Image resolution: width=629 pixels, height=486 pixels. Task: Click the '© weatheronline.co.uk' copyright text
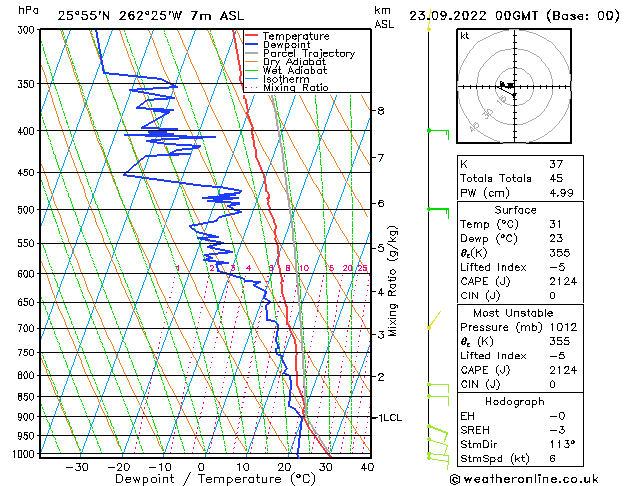[524, 479]
